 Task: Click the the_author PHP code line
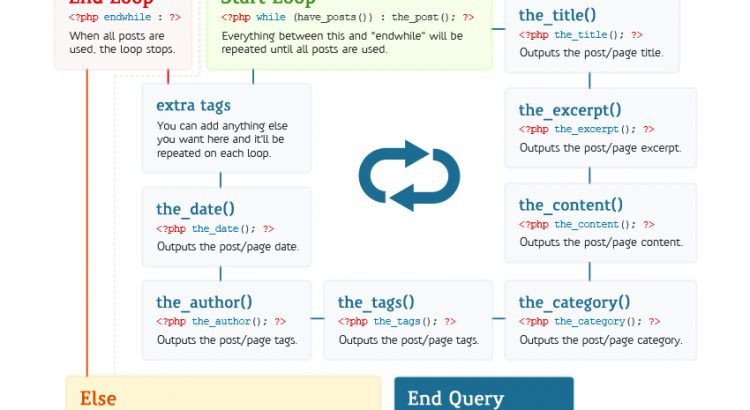[x=221, y=321]
